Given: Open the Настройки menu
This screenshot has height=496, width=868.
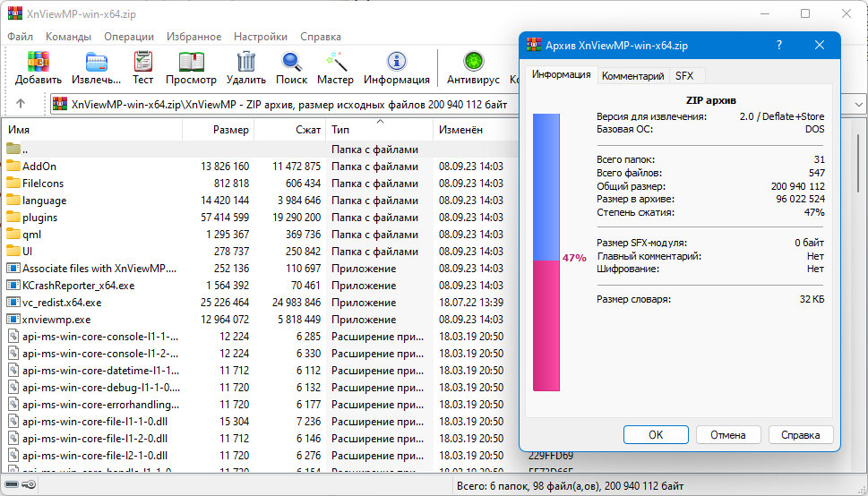Looking at the screenshot, I should click(260, 37).
